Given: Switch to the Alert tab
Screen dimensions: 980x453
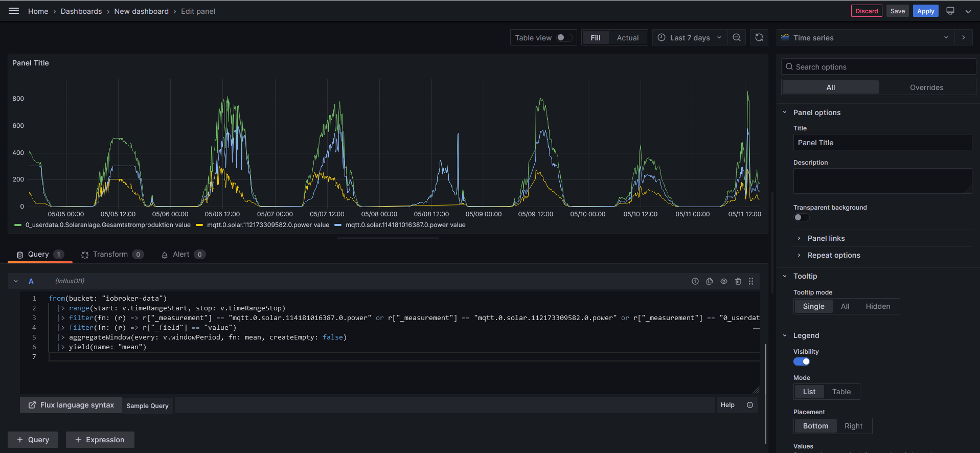Looking at the screenshot, I should (184, 255).
